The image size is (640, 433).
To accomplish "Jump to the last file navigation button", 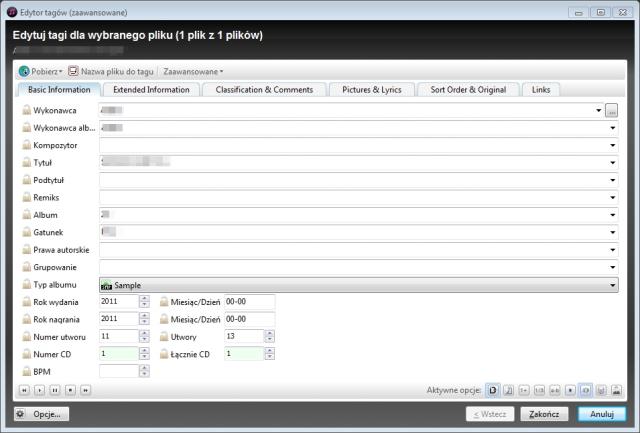I will pyautogui.click(x=85, y=389).
